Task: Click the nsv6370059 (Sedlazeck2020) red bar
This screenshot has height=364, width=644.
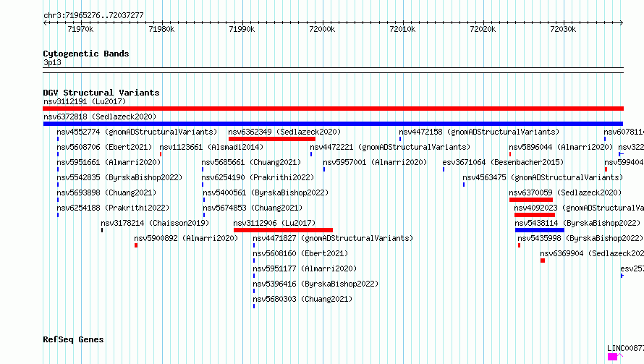Action: coord(531,200)
